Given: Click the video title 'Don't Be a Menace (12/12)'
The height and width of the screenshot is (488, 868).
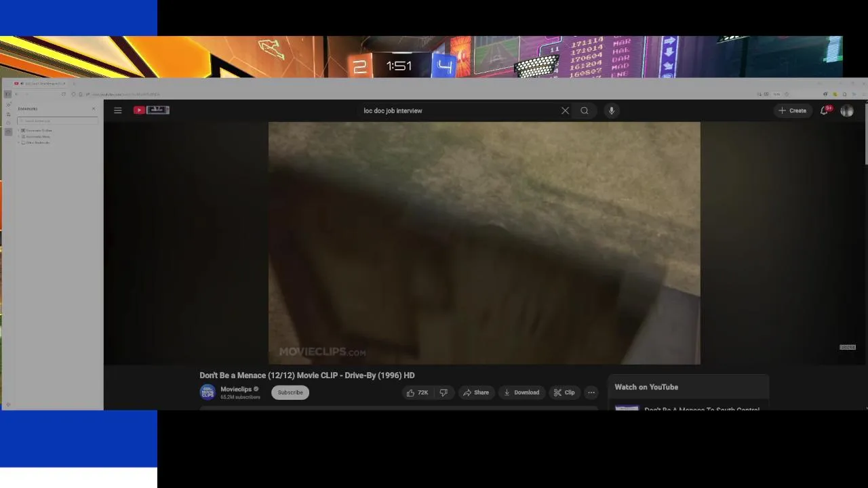Looking at the screenshot, I should coord(307,375).
